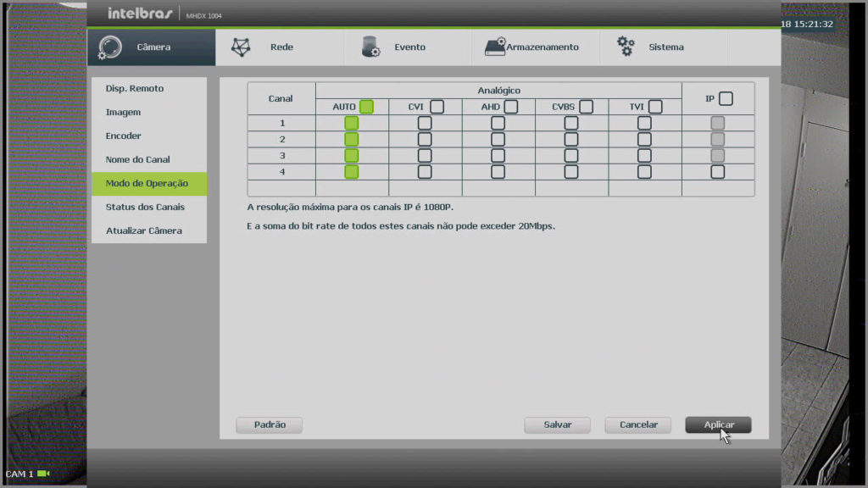Switch to the Evento tab
The width and height of the screenshot is (868, 488).
pyautogui.click(x=408, y=47)
